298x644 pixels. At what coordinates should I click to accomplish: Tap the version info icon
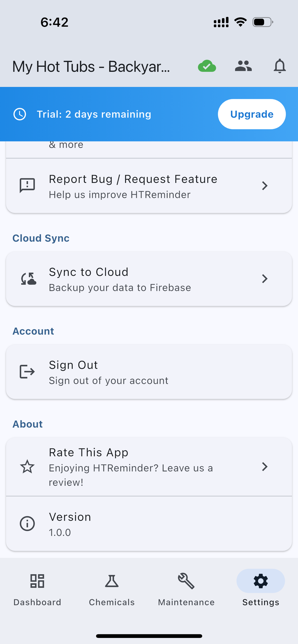[x=27, y=524]
